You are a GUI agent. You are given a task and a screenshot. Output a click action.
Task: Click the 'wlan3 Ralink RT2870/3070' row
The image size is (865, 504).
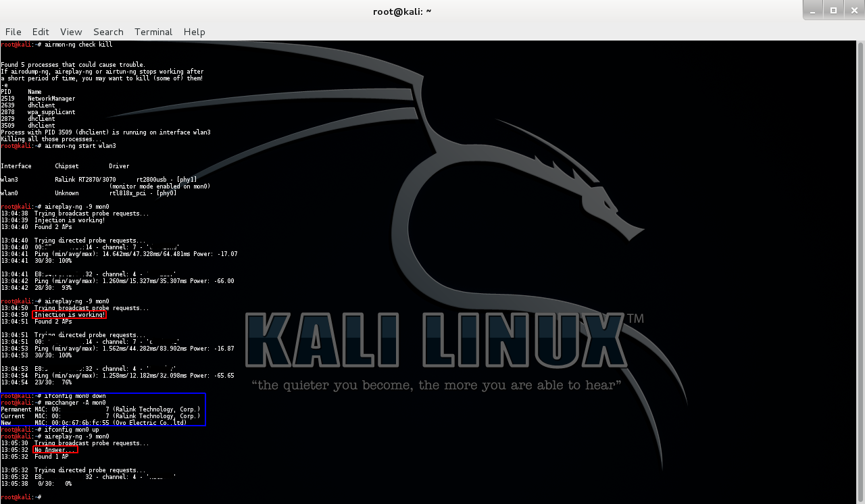(x=99, y=180)
